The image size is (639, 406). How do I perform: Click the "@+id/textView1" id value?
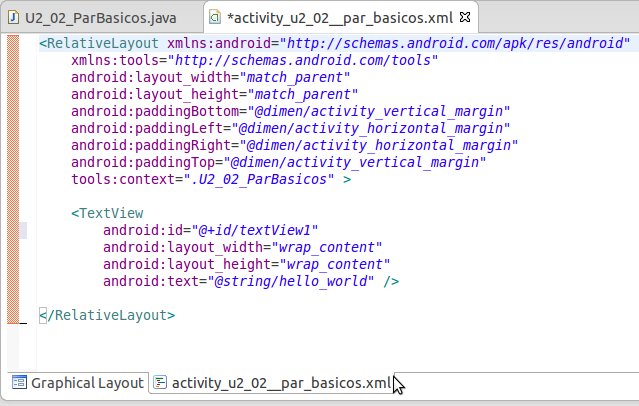(255, 230)
